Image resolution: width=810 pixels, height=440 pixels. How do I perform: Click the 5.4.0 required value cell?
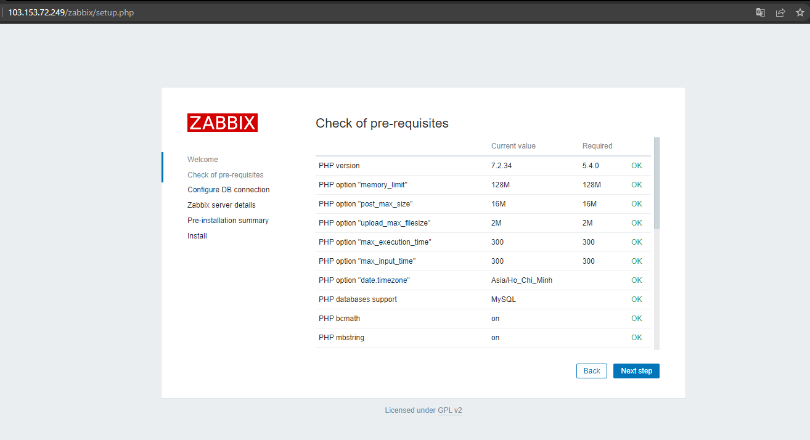(590, 166)
